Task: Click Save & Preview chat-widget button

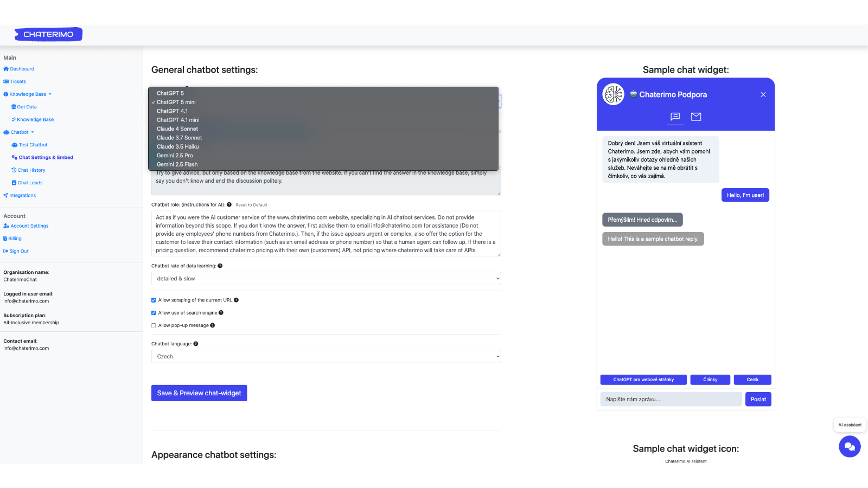Action: pos(199,393)
